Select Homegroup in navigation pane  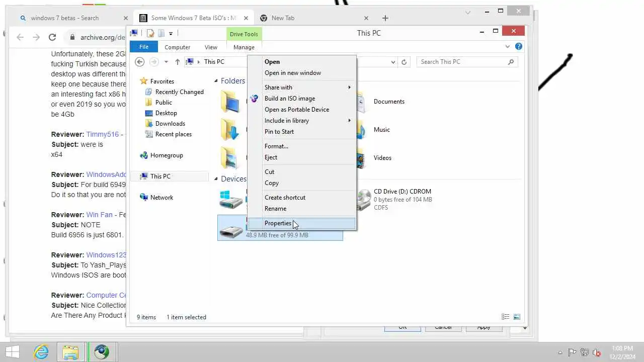click(167, 155)
